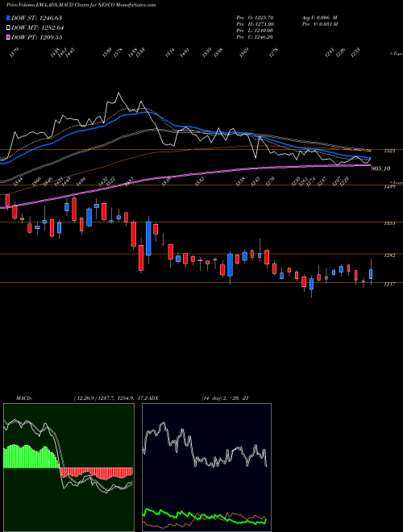The image size is (403, 532).
Task: Click the chart title for NESCO MunafaSutra.com
Action: 81,5
